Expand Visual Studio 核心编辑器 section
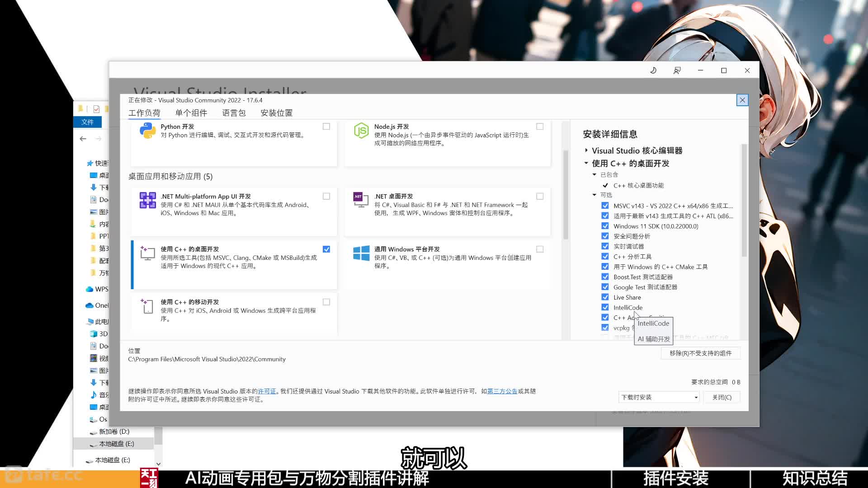The height and width of the screenshot is (488, 868). point(586,150)
